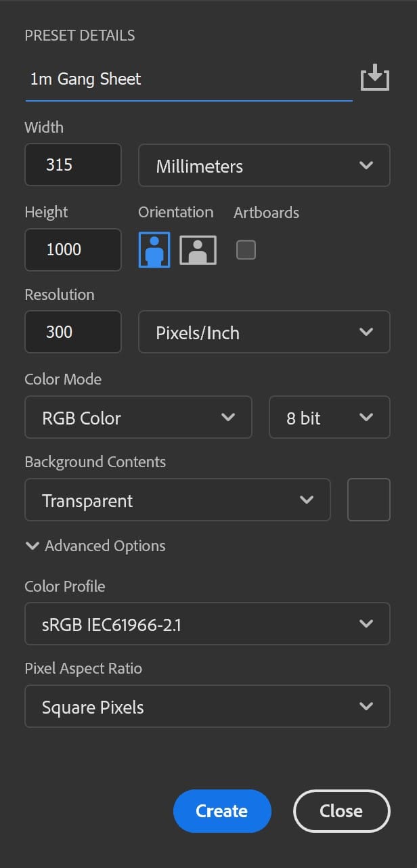Open the Background Contents dropdown

coord(177,500)
